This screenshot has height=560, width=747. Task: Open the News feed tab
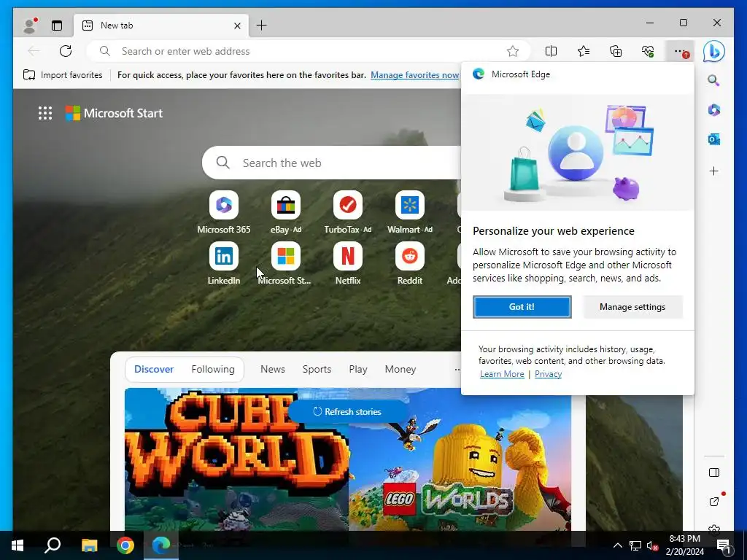click(273, 369)
